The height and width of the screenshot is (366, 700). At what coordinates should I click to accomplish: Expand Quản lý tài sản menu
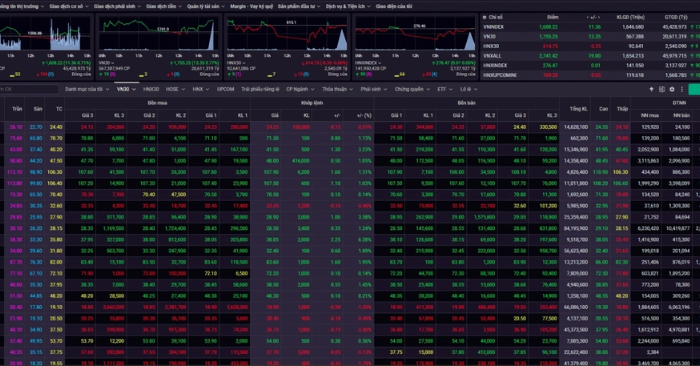[206, 6]
